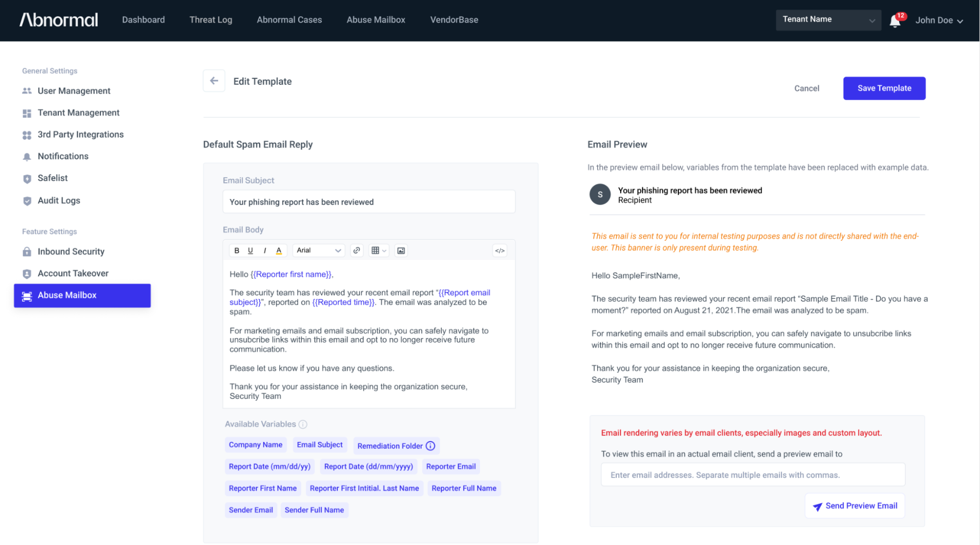Image resolution: width=980 pixels, height=545 pixels.
Task: Expand the John Doe user menu
Action: pyautogui.click(x=939, y=20)
